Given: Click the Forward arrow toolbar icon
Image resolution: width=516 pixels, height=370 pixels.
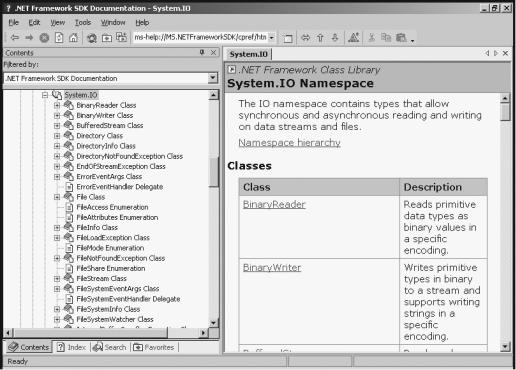Looking at the screenshot, I should 29,38.
